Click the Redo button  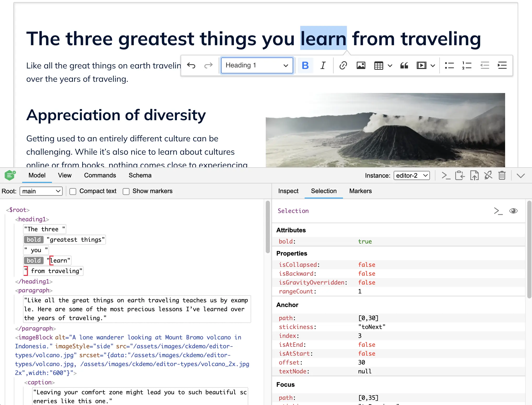pyautogui.click(x=208, y=65)
